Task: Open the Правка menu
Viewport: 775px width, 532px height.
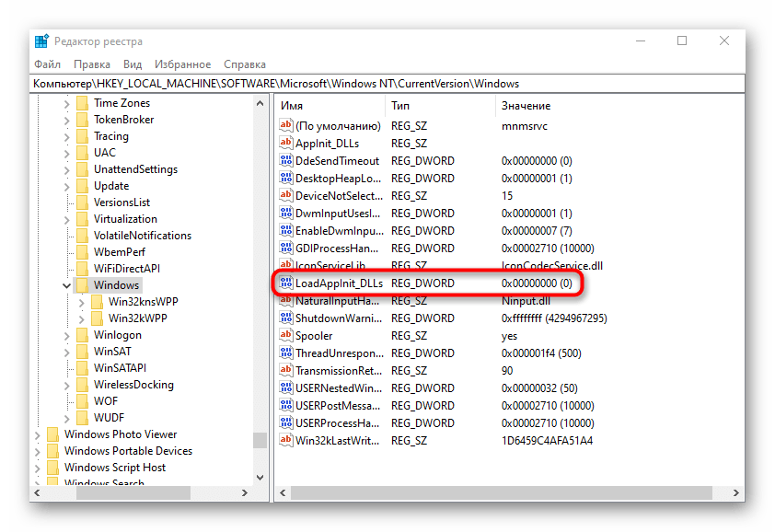Action: 92,64
